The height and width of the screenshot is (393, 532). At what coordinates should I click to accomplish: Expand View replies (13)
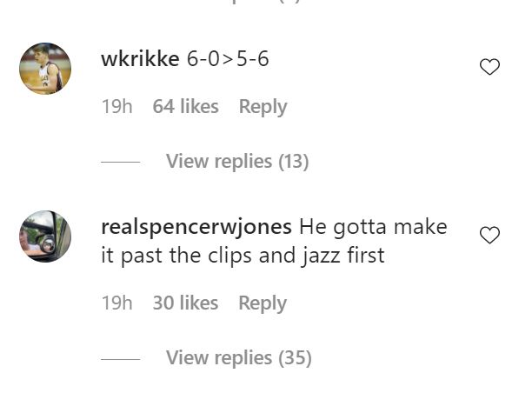(237, 161)
